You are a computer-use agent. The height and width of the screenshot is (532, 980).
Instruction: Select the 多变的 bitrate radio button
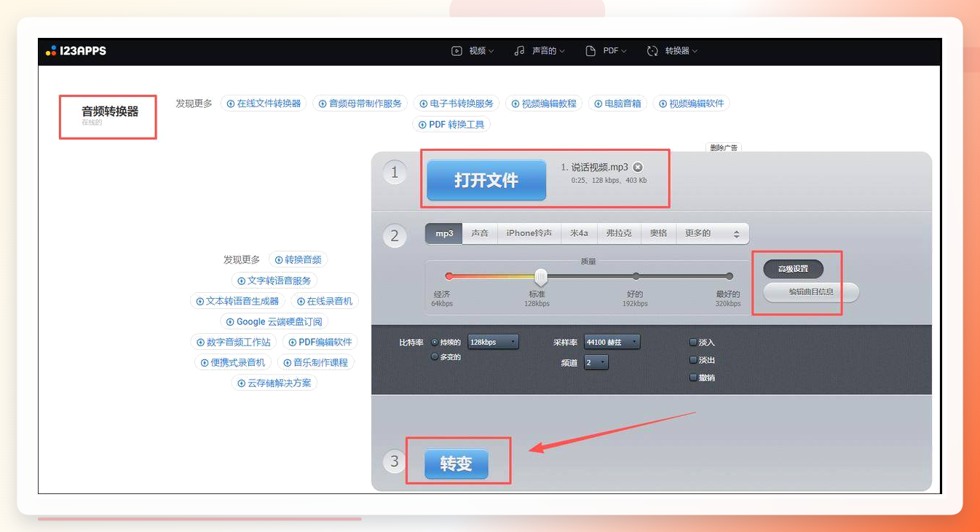click(x=435, y=357)
